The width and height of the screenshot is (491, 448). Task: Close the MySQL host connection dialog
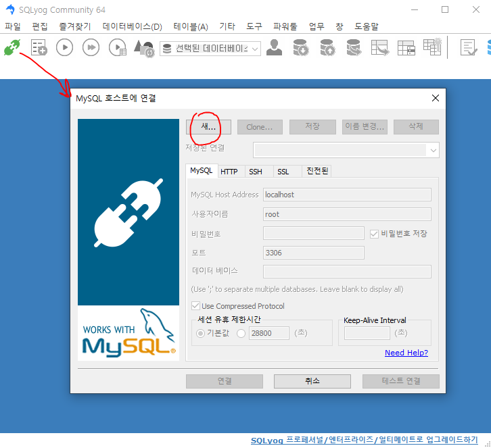click(436, 98)
